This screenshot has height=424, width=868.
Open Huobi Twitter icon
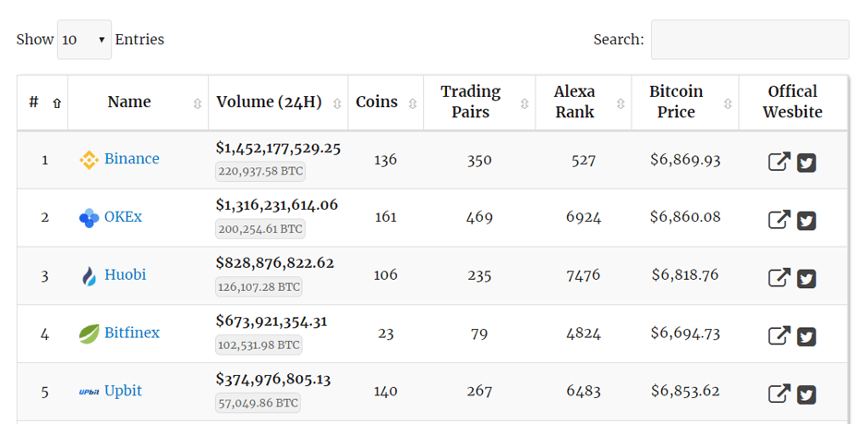coord(806,278)
